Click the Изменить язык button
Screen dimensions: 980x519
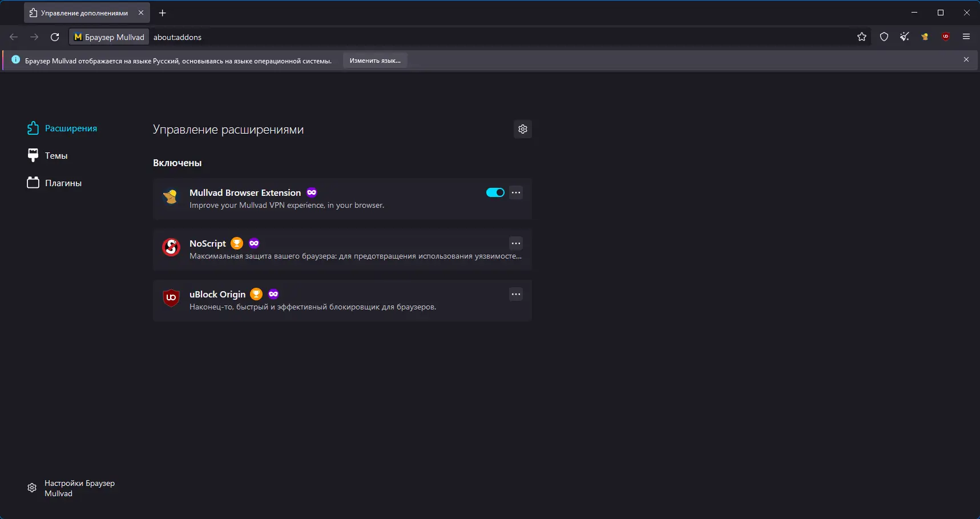coord(375,61)
